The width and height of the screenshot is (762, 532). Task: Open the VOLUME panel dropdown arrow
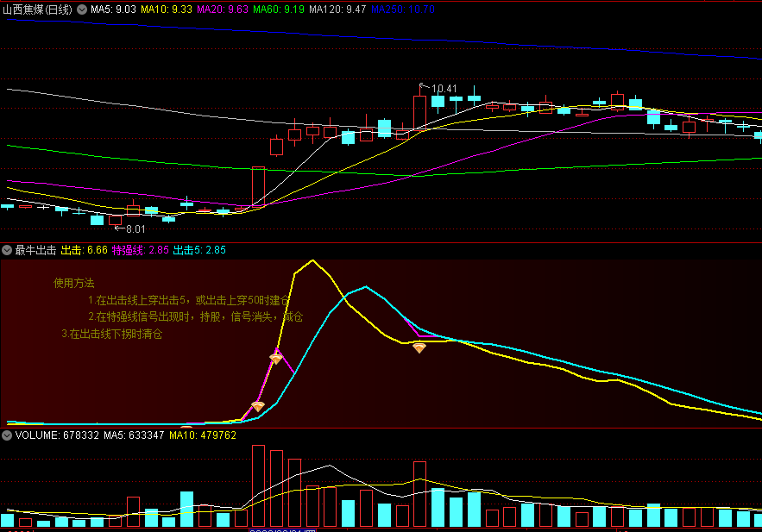coord(7,435)
